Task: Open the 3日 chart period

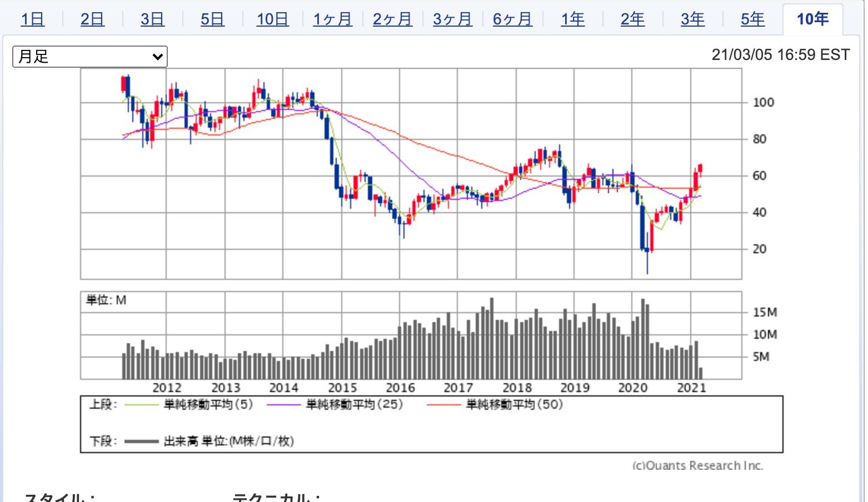Action: (152, 19)
